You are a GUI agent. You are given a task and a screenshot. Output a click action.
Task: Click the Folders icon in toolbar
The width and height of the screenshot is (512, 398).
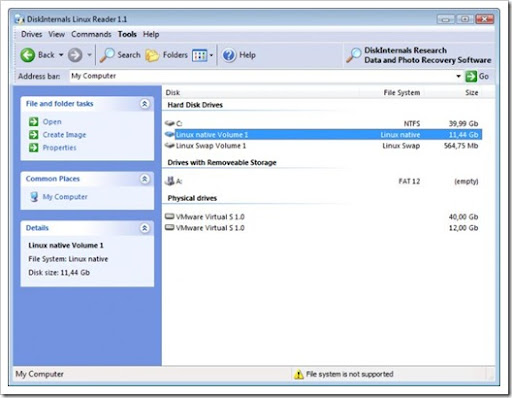(152, 55)
